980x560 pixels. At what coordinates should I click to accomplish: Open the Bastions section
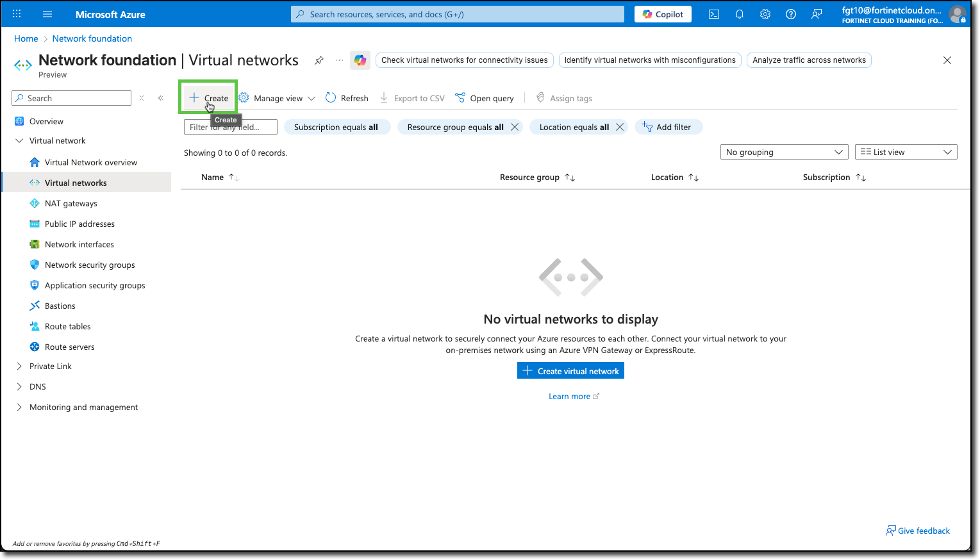tap(59, 306)
